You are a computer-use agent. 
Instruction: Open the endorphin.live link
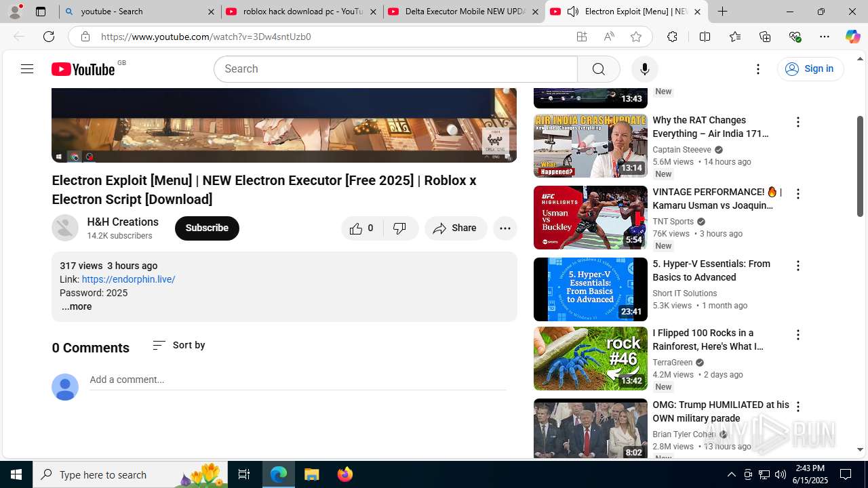(128, 279)
